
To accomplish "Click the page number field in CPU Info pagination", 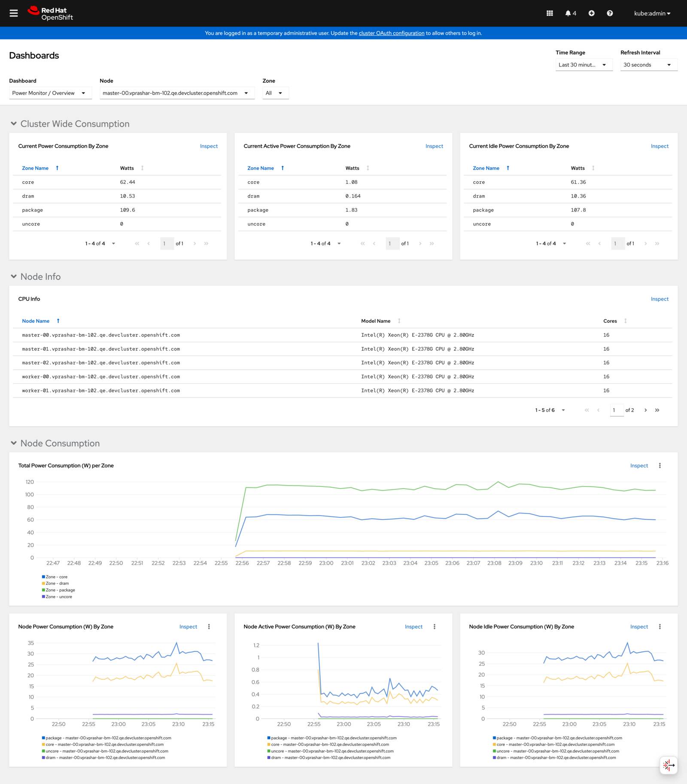I will 616,410.
